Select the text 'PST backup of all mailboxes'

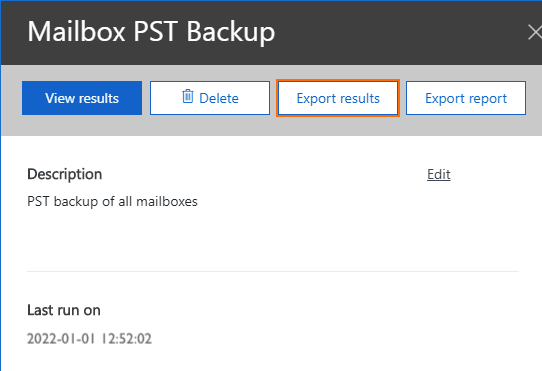[112, 201]
